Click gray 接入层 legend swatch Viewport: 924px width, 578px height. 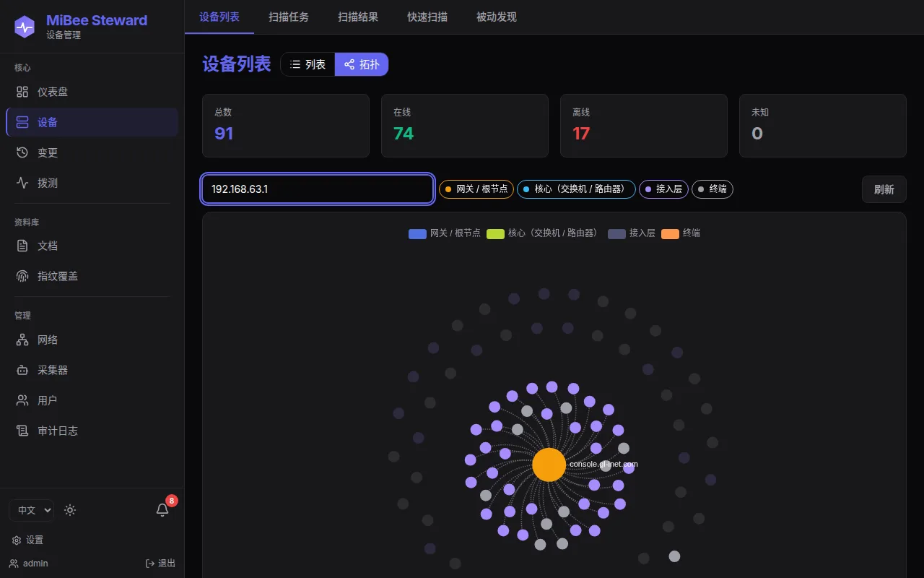pyautogui.click(x=616, y=233)
